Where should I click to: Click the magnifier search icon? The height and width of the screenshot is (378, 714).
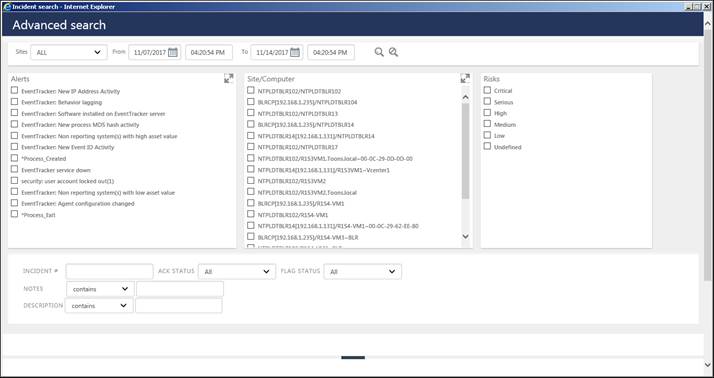pyautogui.click(x=379, y=52)
